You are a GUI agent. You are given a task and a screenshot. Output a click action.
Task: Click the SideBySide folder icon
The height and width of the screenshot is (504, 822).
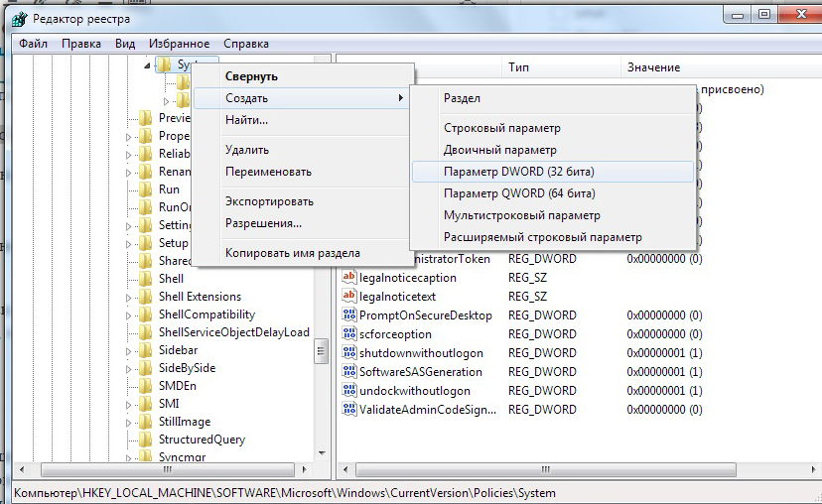pos(146,367)
